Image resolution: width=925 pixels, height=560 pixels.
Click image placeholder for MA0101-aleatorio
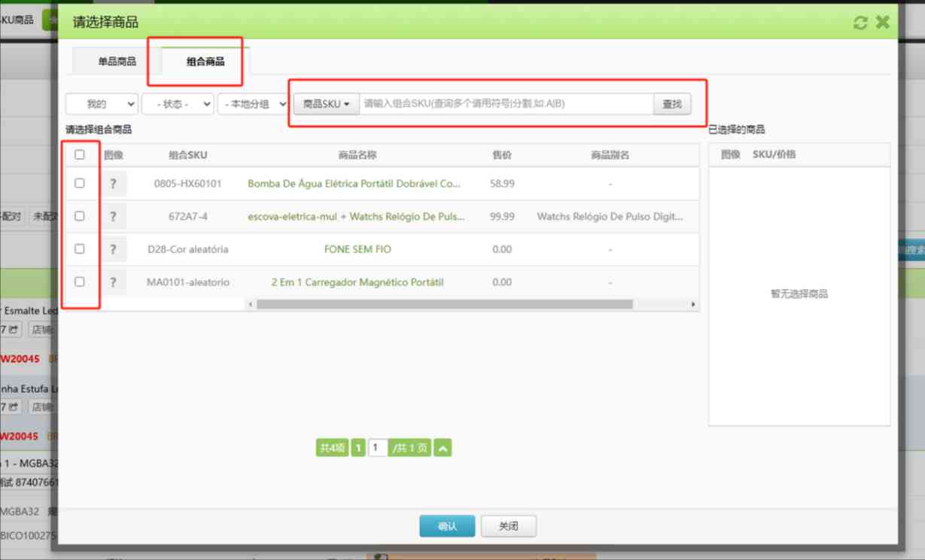pyautogui.click(x=113, y=282)
